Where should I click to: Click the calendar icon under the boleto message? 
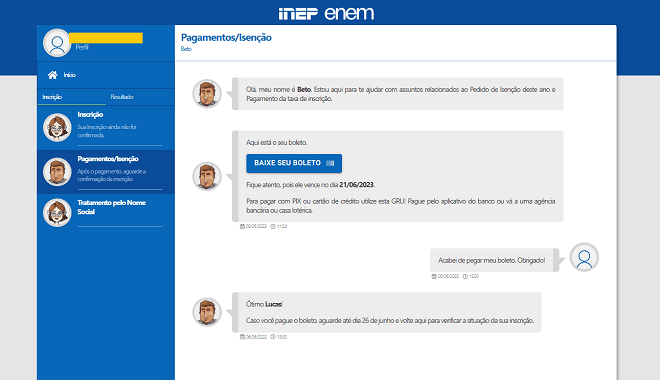point(242,226)
